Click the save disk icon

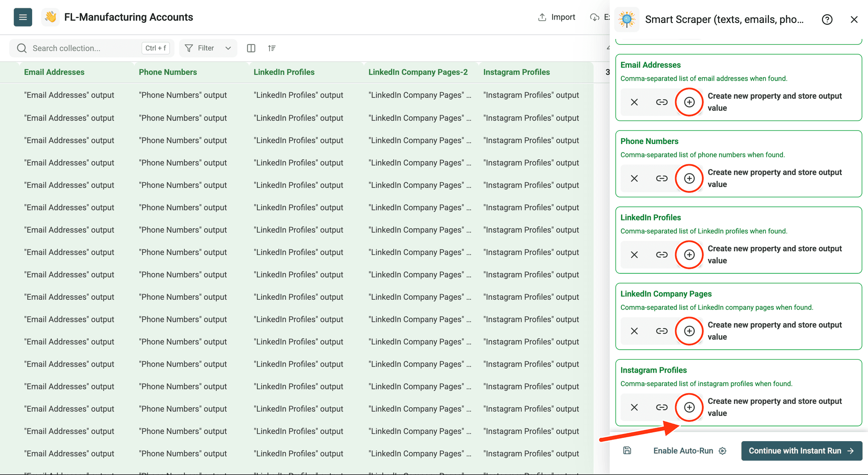(x=627, y=451)
